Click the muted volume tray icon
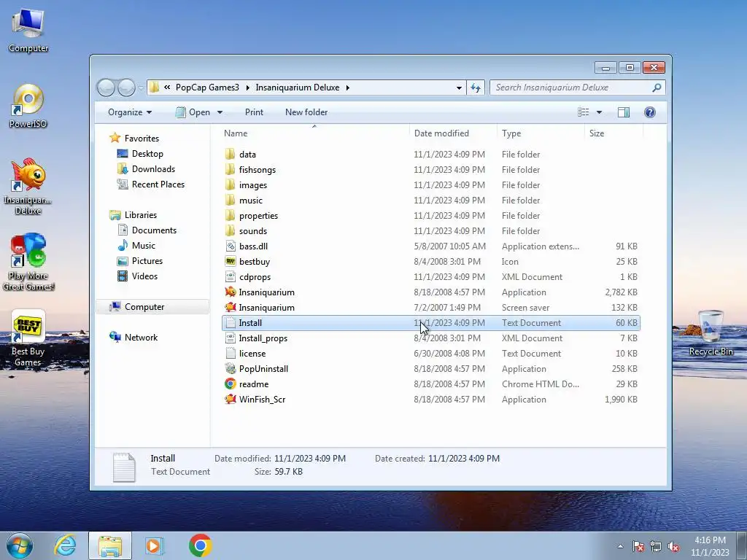This screenshot has height=560, width=747. tap(673, 547)
